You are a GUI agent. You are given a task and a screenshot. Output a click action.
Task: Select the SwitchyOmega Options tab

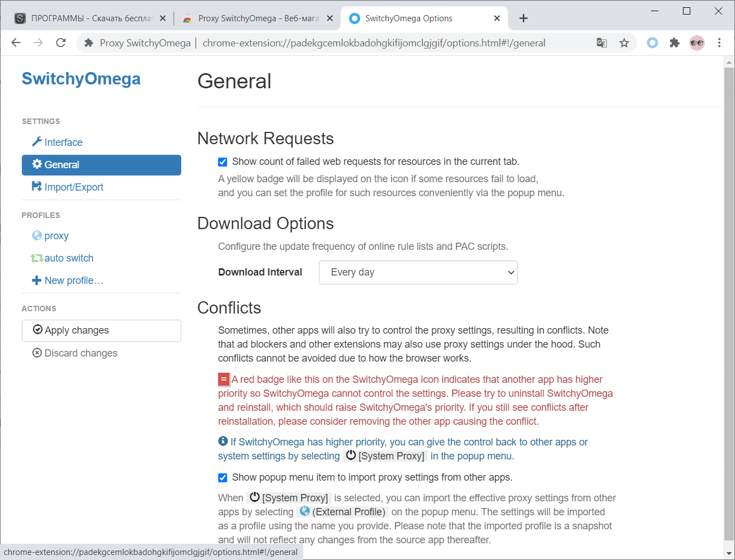(x=424, y=18)
